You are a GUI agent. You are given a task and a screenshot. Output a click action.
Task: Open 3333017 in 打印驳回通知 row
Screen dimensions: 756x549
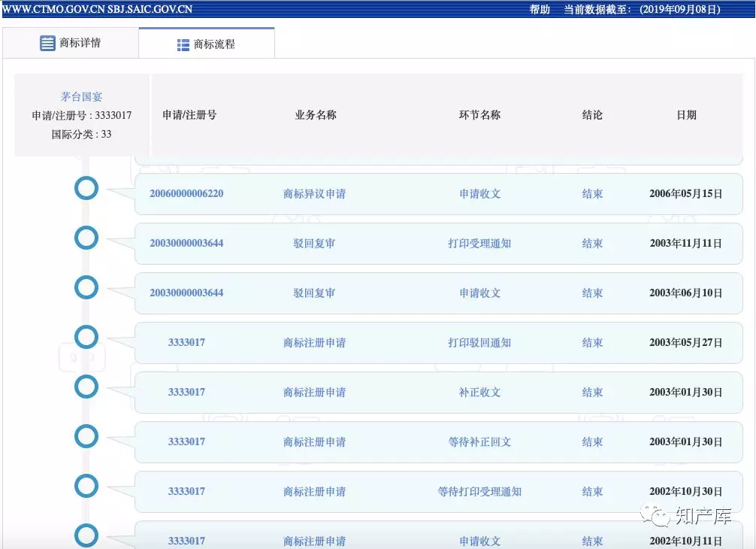186,342
